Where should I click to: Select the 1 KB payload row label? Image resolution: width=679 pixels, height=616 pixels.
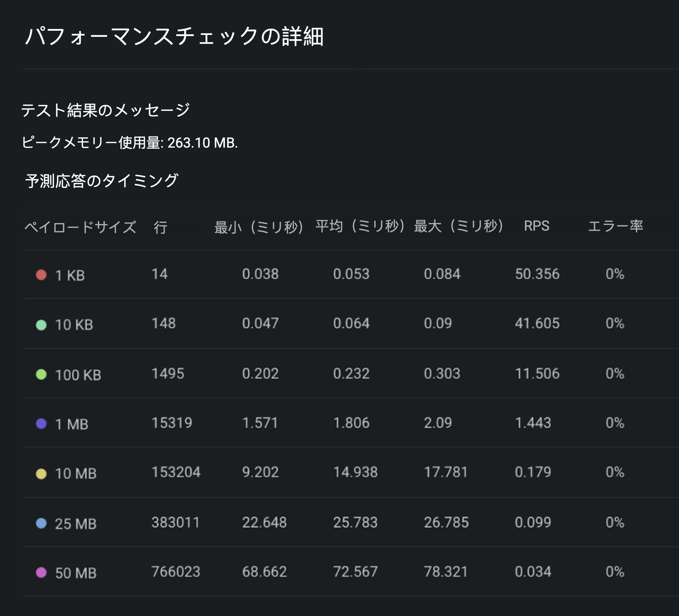pos(70,276)
